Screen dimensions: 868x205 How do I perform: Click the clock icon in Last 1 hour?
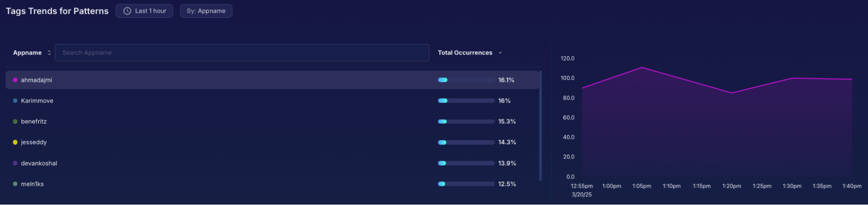[127, 11]
